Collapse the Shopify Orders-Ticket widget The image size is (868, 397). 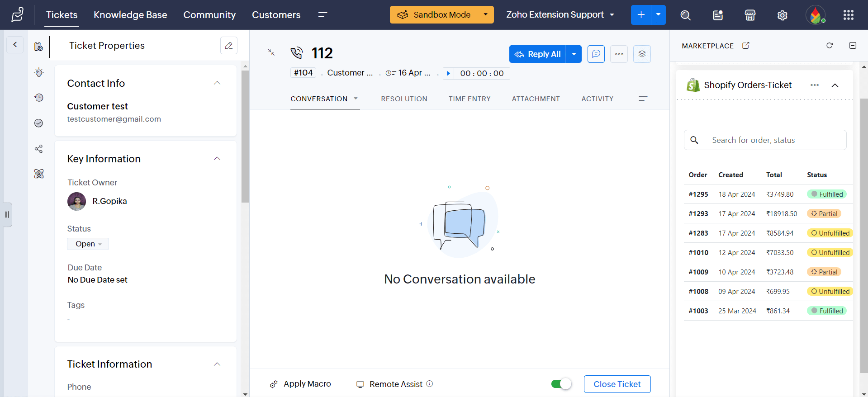click(x=835, y=85)
